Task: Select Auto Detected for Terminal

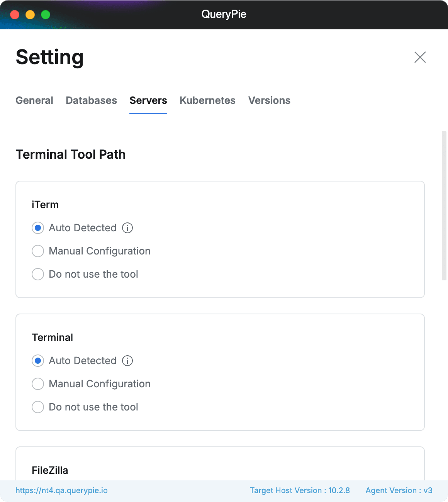Action: coord(38,361)
